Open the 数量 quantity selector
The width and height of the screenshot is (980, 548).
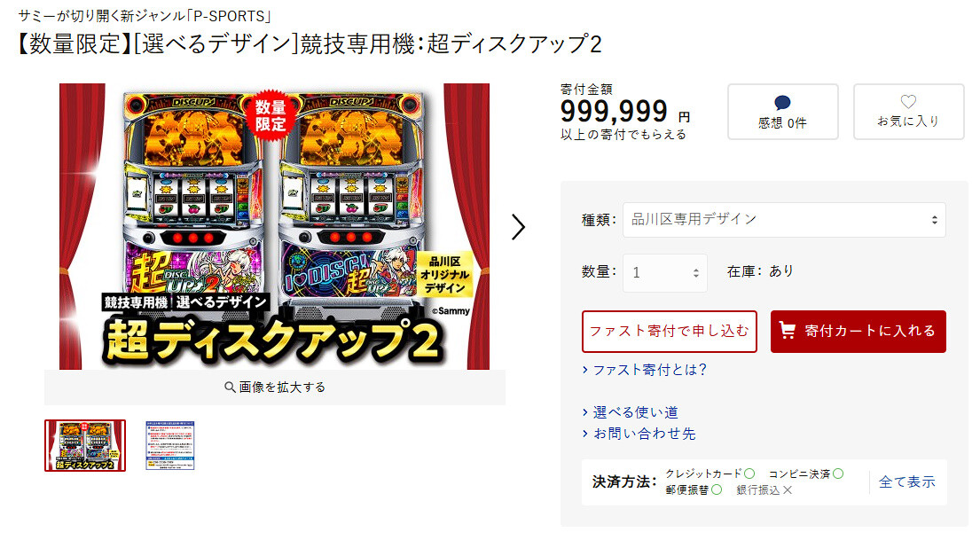665,272
